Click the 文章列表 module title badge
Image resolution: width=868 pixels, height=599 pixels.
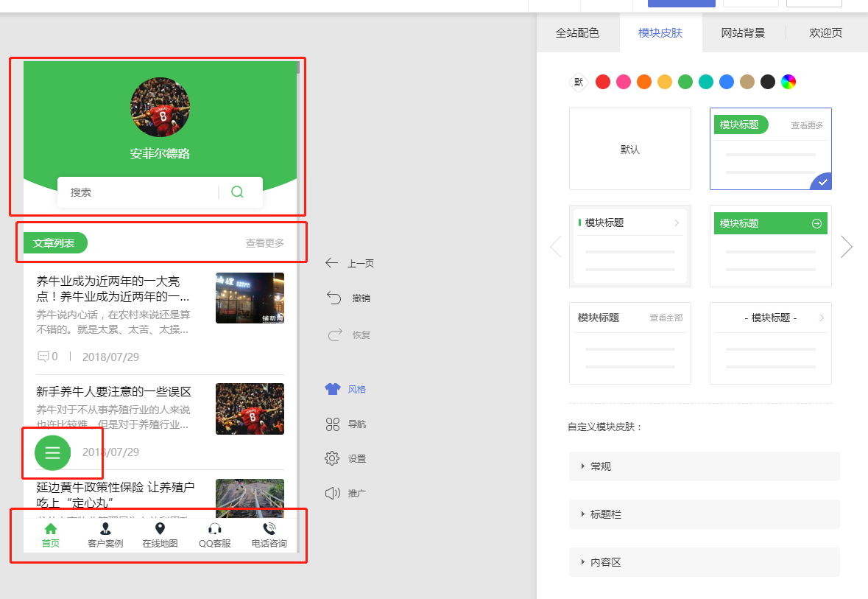55,242
